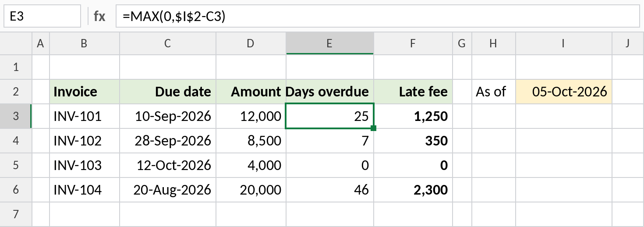The image size is (644, 227).
Task: Select due date 28-Sep-2026
Action: click(x=168, y=141)
